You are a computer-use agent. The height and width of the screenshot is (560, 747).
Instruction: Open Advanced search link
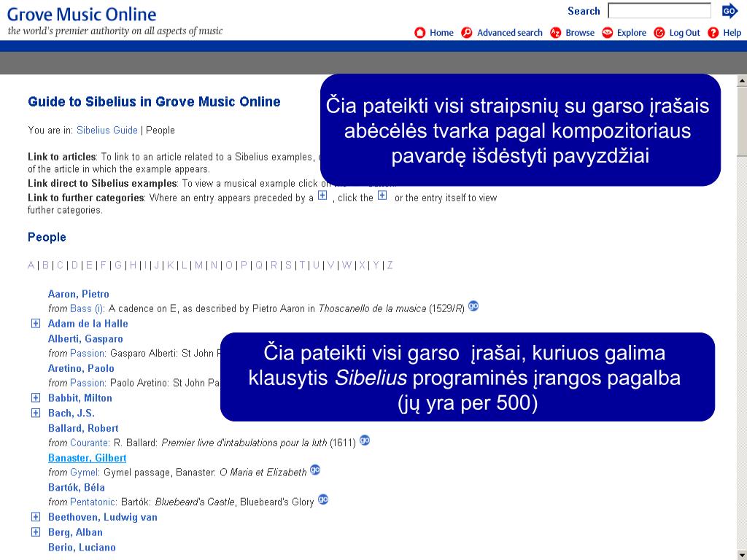(x=510, y=33)
